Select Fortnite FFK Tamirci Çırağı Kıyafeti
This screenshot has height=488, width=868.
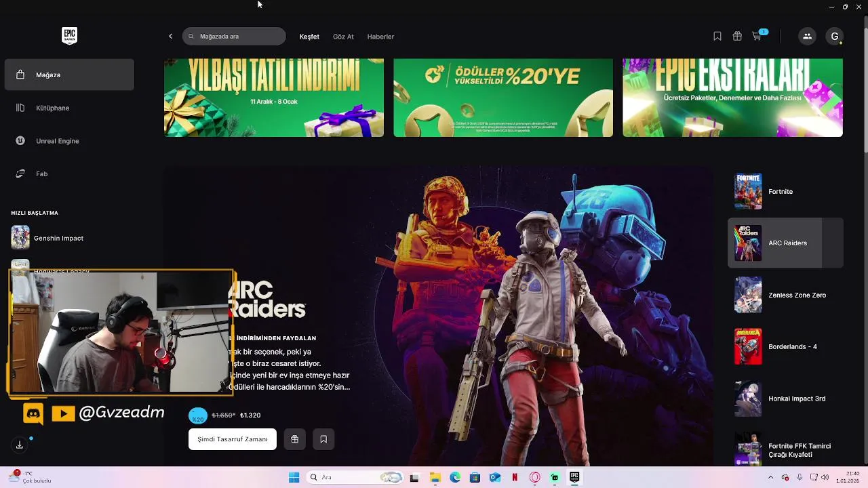(x=785, y=449)
